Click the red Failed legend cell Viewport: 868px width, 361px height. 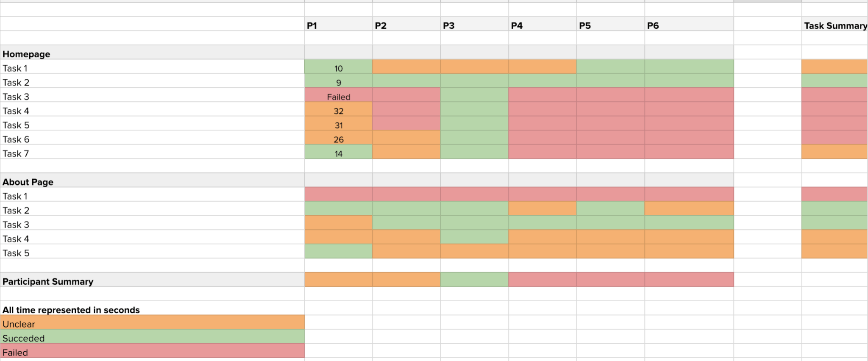[x=152, y=351]
